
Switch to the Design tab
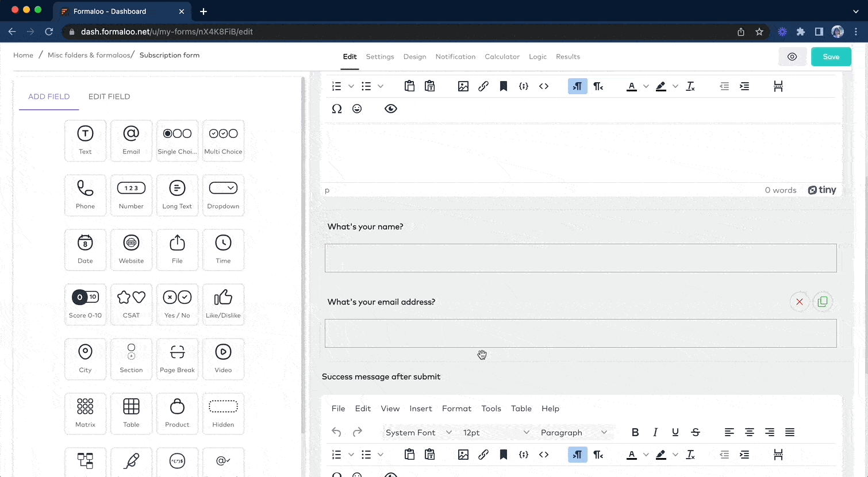(414, 56)
